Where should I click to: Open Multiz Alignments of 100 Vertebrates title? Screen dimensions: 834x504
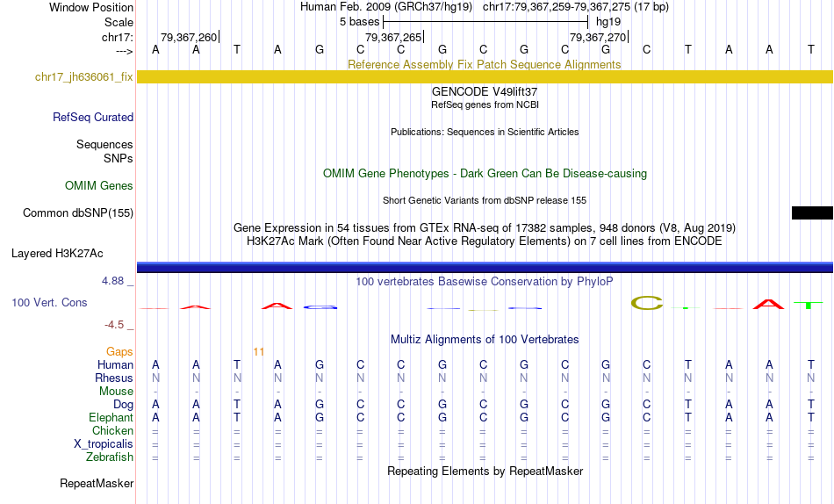pyautogui.click(x=485, y=340)
